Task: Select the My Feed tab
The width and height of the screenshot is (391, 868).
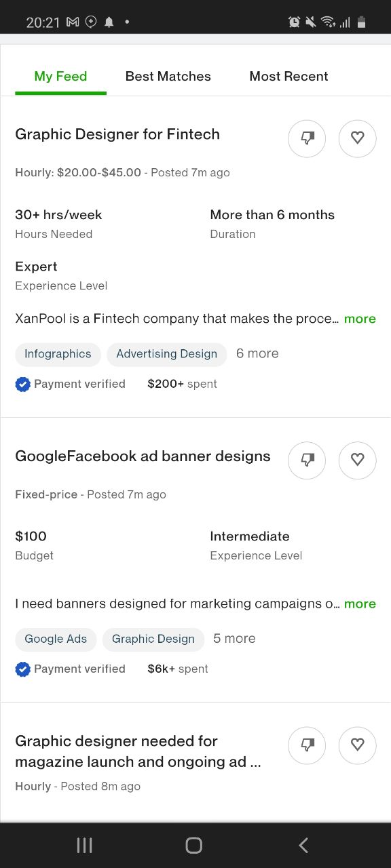Action: click(x=60, y=77)
